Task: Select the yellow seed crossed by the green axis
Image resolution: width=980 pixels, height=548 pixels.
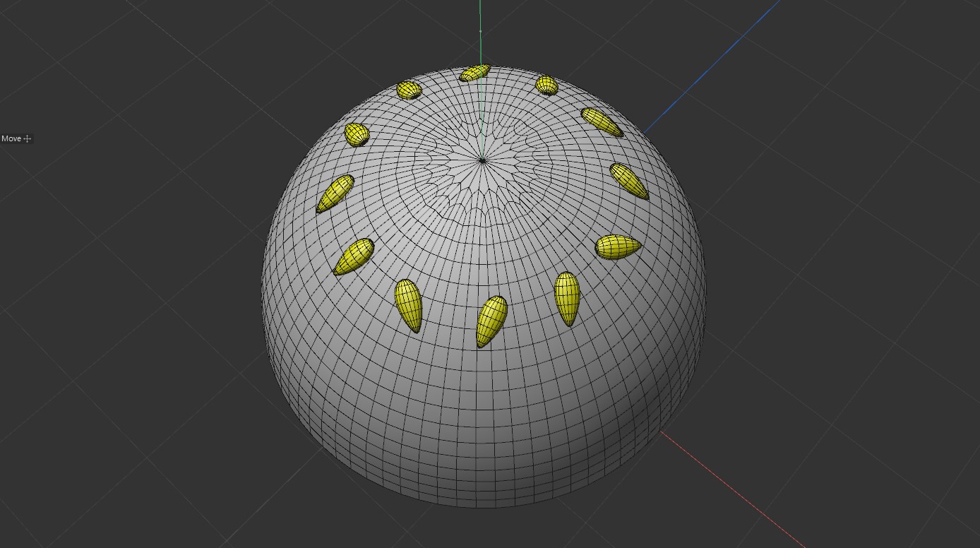Action: pos(475,73)
